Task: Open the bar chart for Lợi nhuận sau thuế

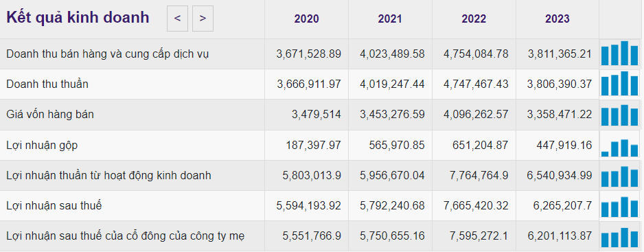Action: pos(620,205)
